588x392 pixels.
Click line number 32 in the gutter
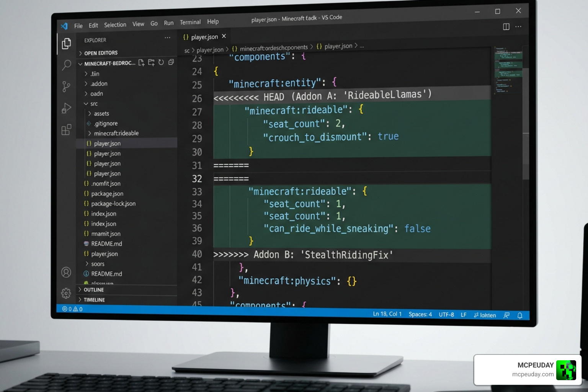[197, 179]
